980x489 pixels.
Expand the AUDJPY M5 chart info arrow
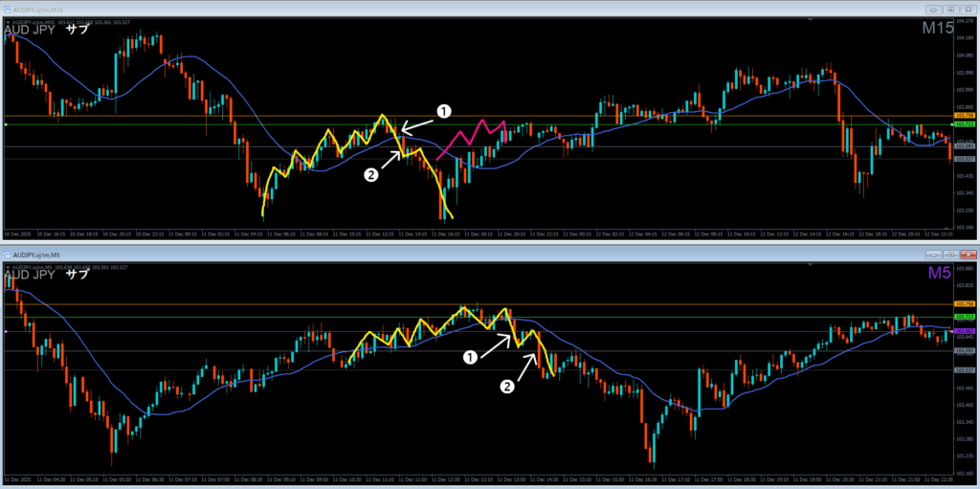(x=7, y=268)
